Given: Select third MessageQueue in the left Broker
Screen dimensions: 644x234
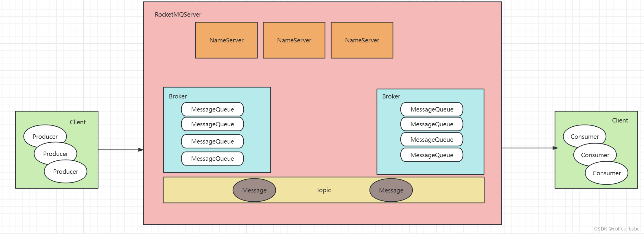Looking at the screenshot, I should (x=212, y=141).
